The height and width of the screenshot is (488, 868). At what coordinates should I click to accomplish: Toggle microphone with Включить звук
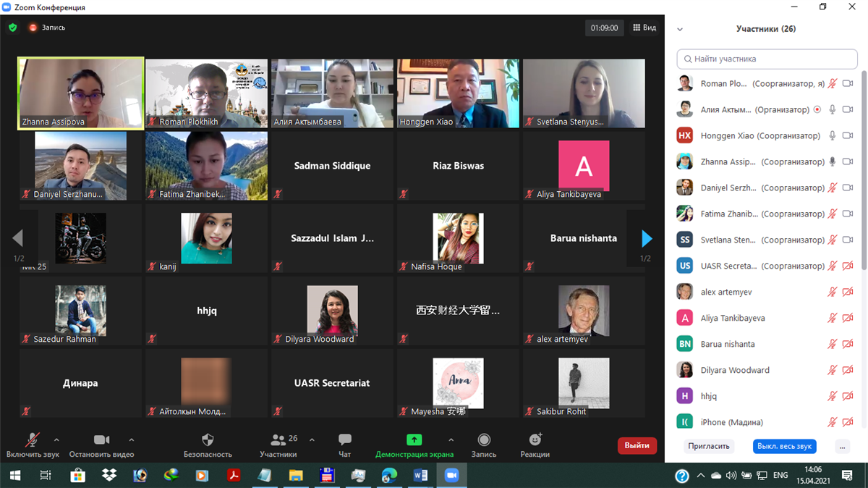pyautogui.click(x=33, y=440)
